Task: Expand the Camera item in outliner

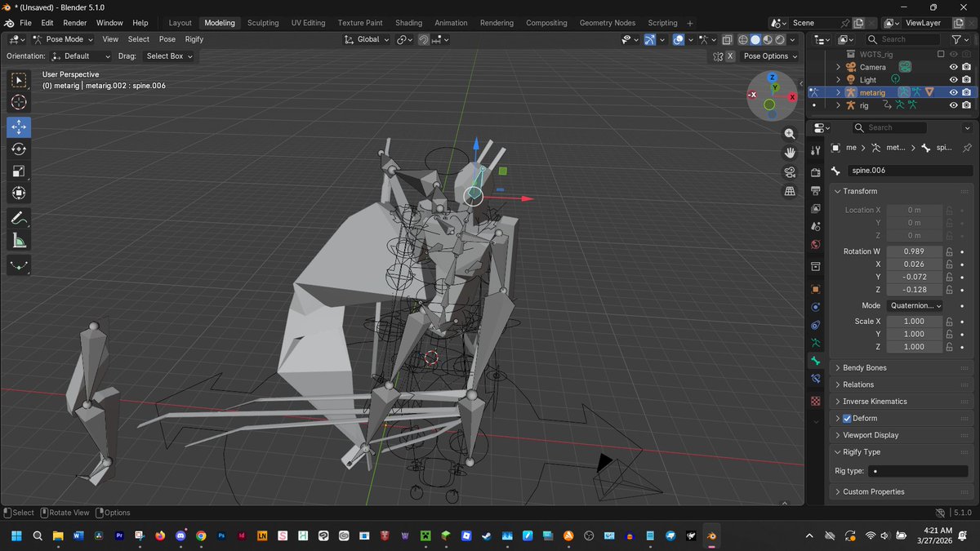Action: [x=838, y=67]
